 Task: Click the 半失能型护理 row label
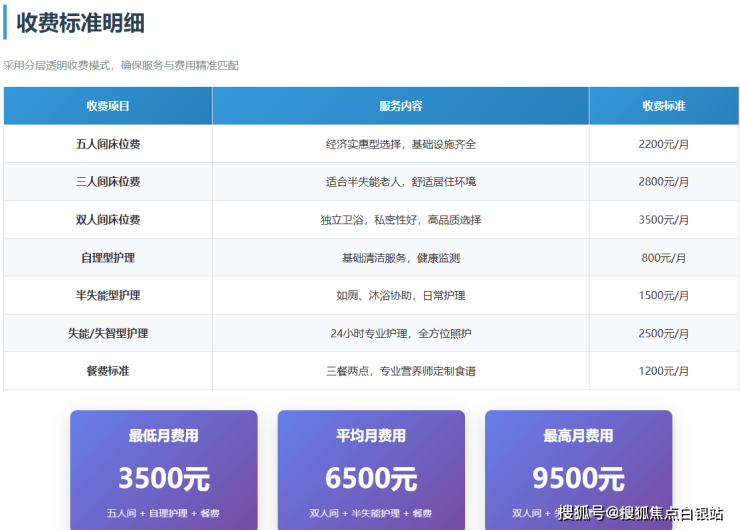coord(108,296)
